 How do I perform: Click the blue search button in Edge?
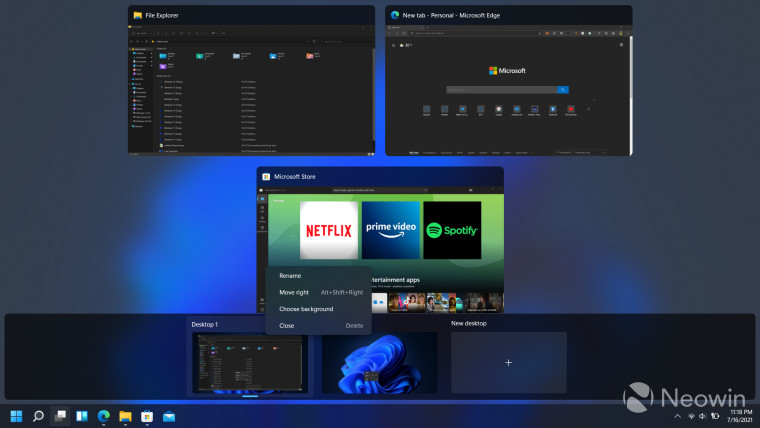563,90
